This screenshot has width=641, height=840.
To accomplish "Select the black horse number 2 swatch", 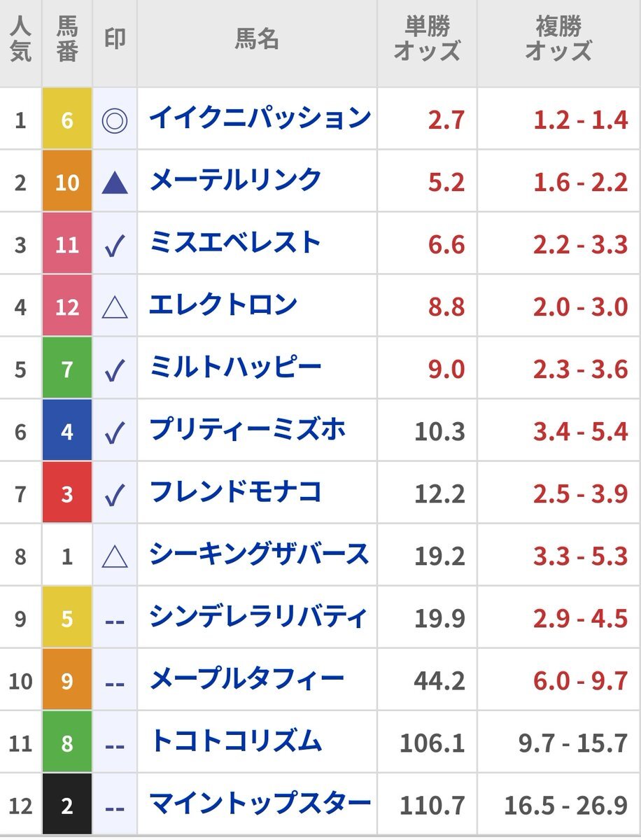I will [67, 804].
